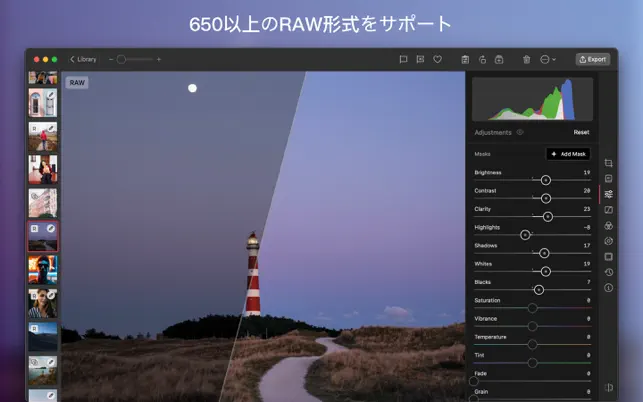Delete the photo with the trash icon

[527, 59]
